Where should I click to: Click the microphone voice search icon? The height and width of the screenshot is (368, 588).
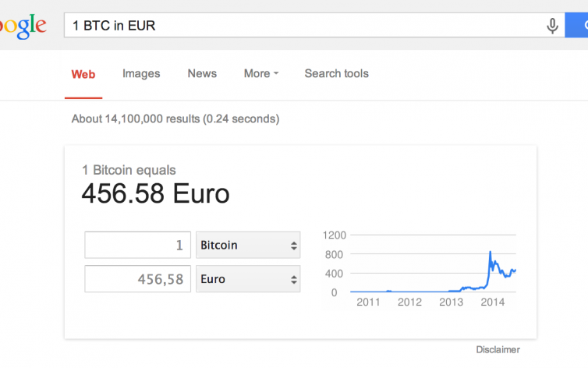pos(552,26)
